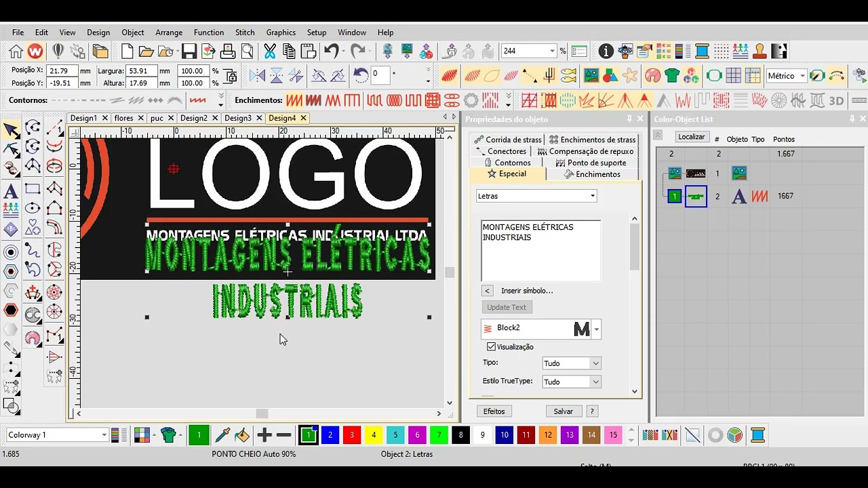The width and height of the screenshot is (868, 488).
Task: Undo the last action
Action: pyautogui.click(x=331, y=51)
